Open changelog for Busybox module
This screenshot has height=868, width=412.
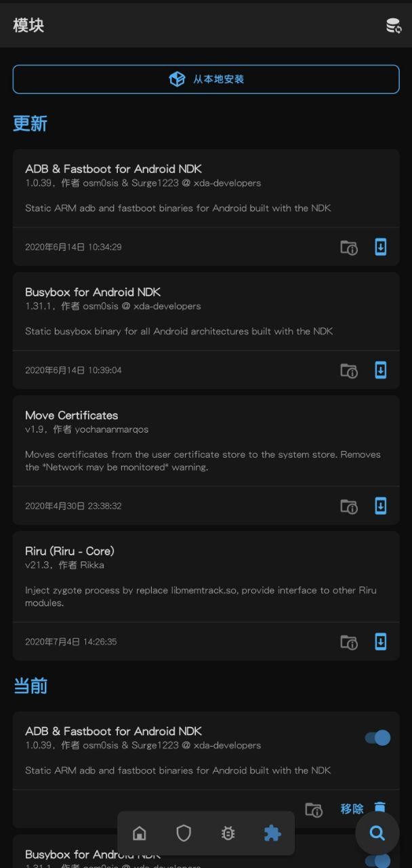tap(349, 370)
